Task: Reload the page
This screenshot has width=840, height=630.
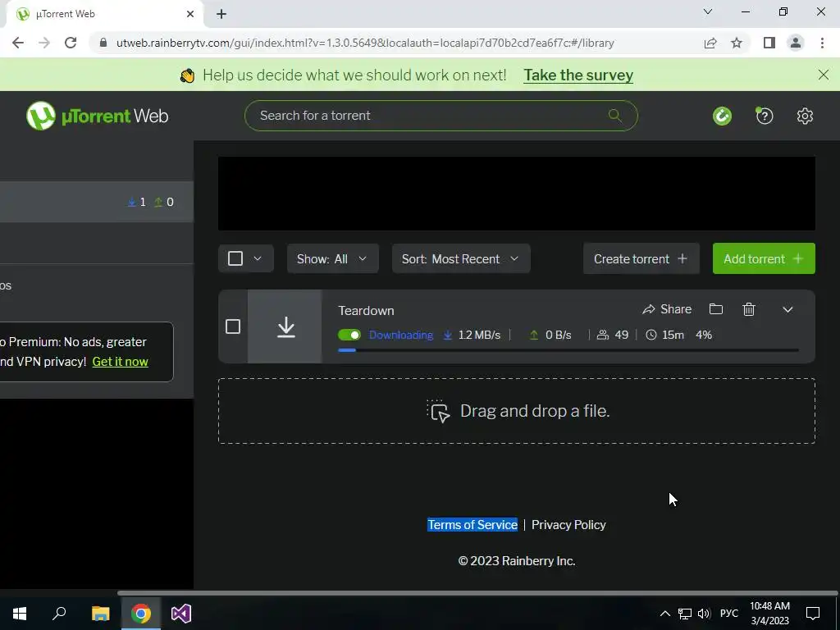Action: tap(71, 43)
